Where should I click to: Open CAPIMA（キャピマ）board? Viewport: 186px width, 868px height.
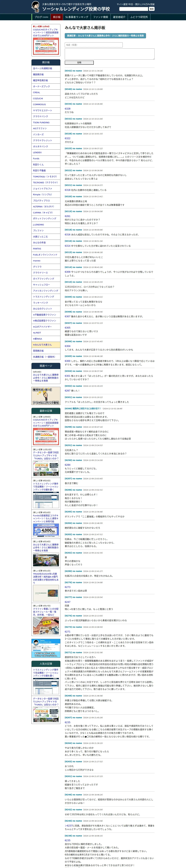click(46, 213)
